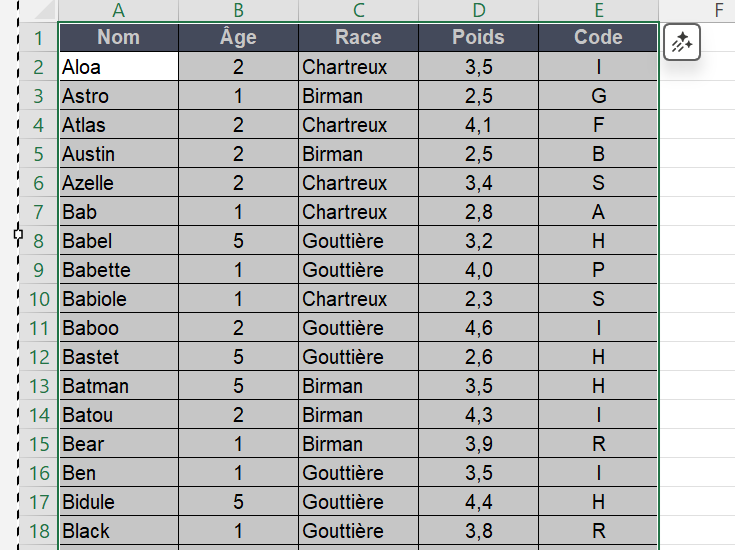Click the 'Code' header cell
Screen dimensions: 735x550
point(598,38)
